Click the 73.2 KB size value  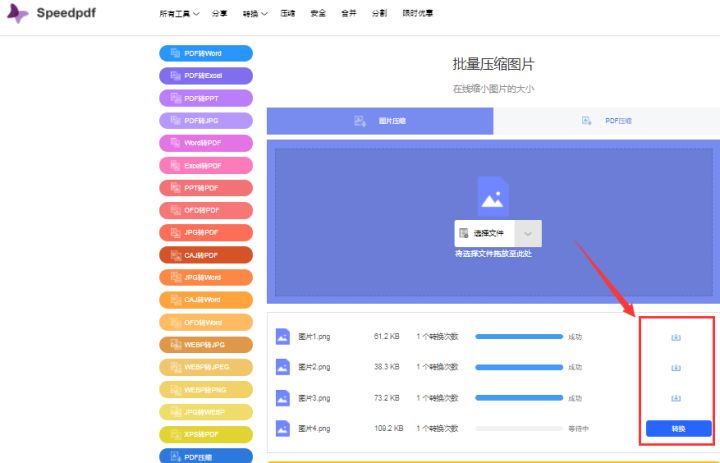click(x=386, y=398)
